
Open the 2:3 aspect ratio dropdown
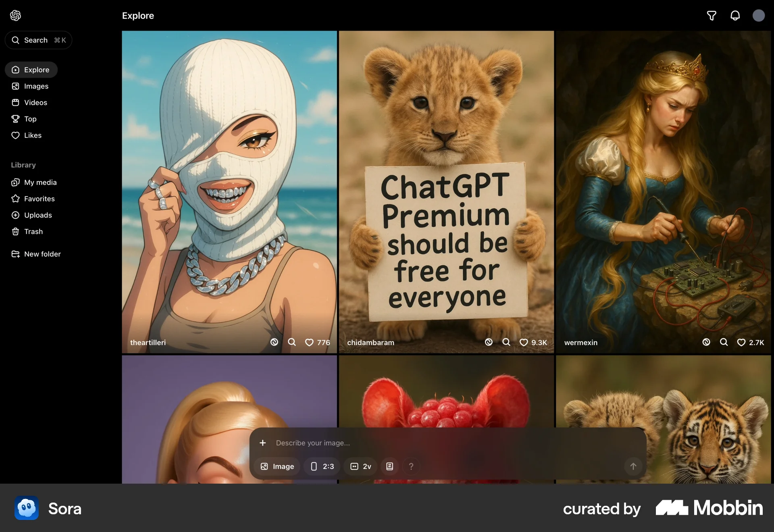pos(322,466)
